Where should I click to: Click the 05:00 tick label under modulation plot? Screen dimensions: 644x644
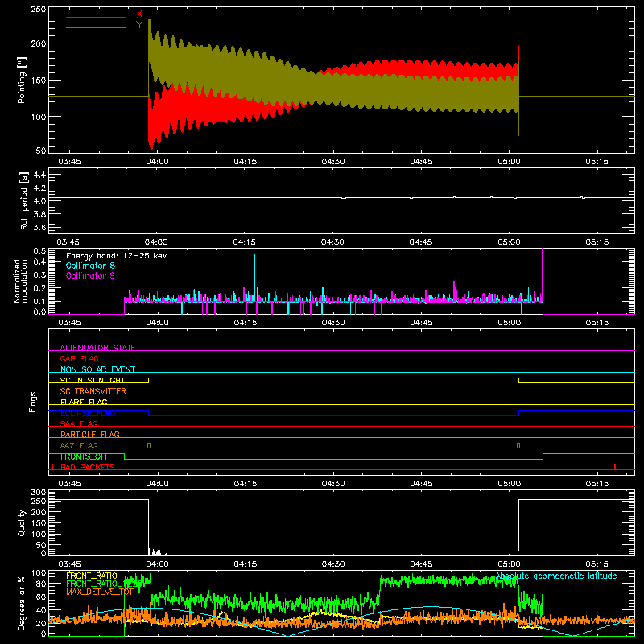click(510, 323)
